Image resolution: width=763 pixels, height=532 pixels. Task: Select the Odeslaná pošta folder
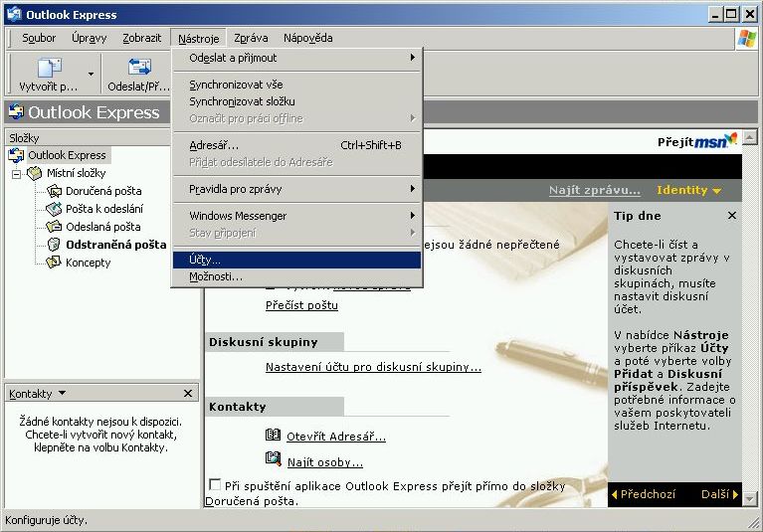coord(102,227)
